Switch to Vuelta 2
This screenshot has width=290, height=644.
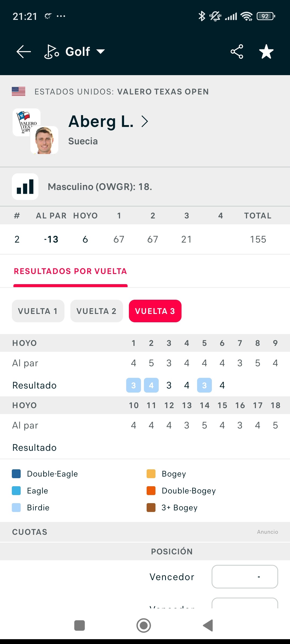97,311
